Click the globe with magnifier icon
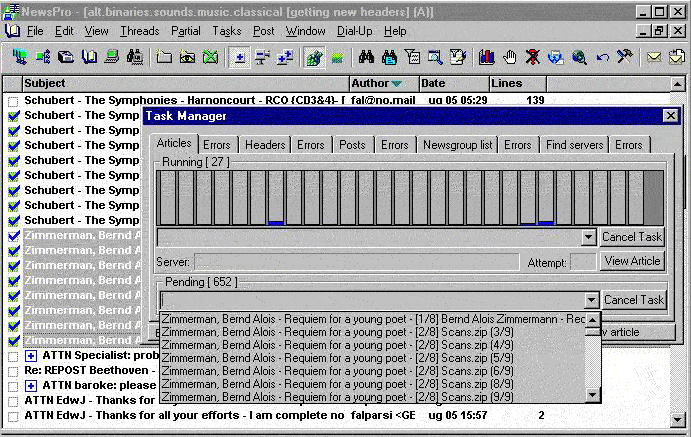The image size is (691, 437). 579,57
